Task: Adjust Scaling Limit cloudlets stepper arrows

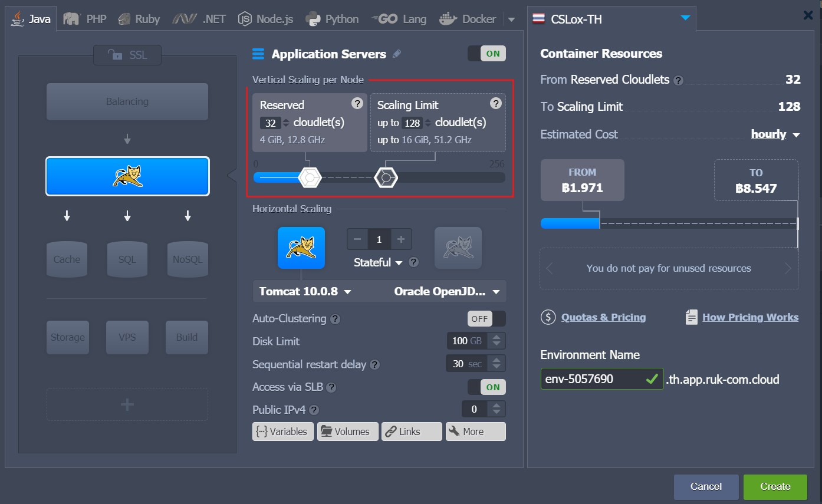Action: (x=428, y=123)
